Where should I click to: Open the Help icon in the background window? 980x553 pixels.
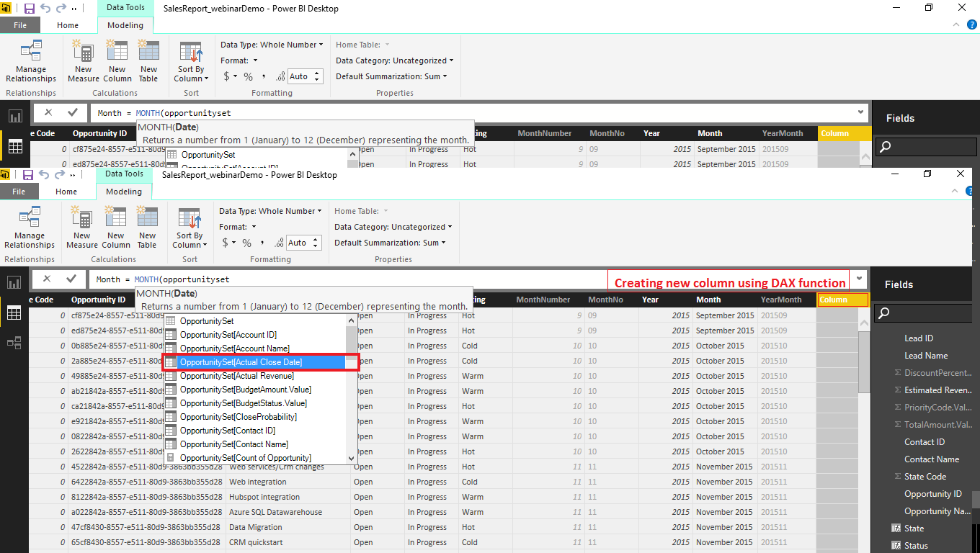pos(971,25)
